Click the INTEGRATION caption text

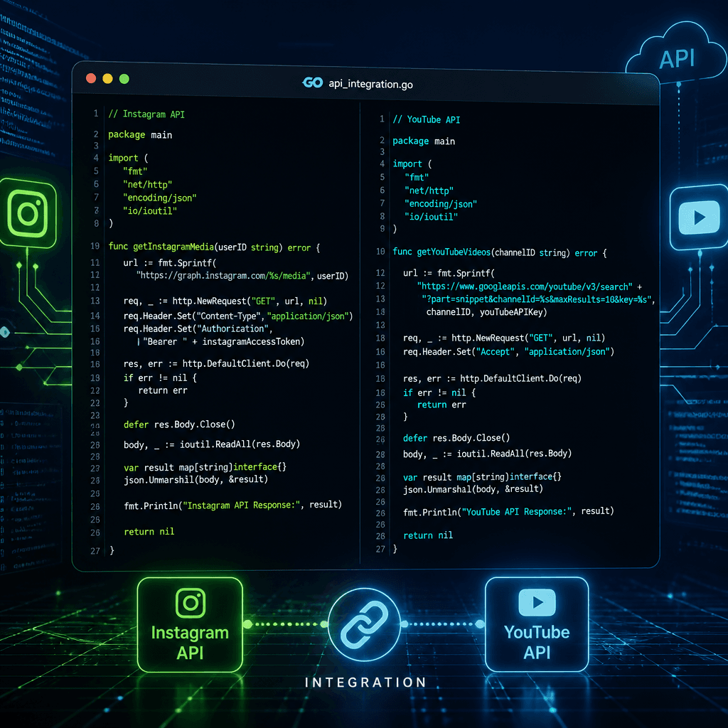tap(365, 682)
